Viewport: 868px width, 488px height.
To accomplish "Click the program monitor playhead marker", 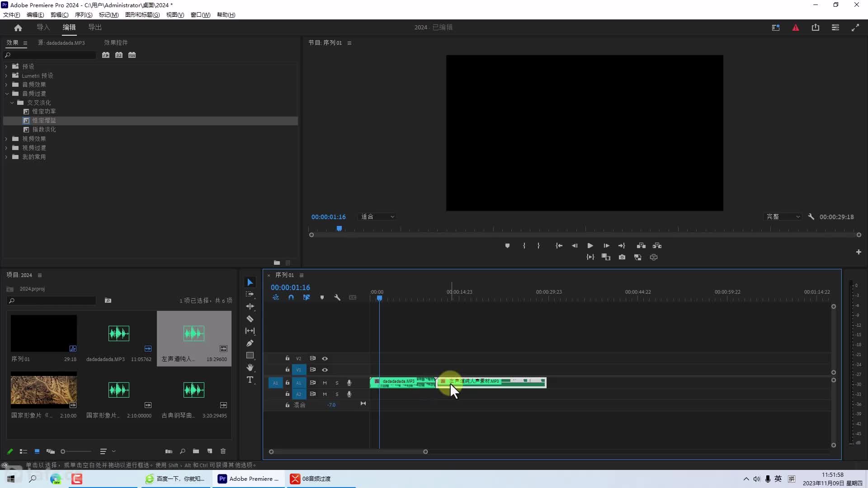I will pyautogui.click(x=339, y=229).
